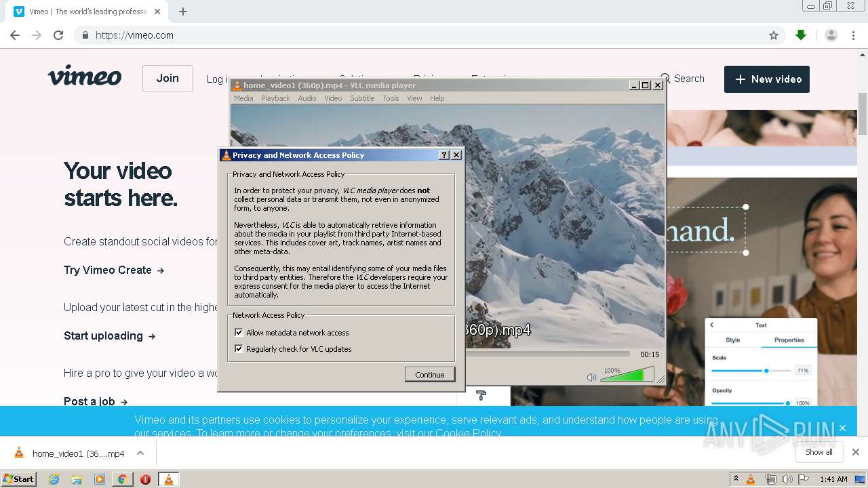Screen dimensions: 868x488
Task: Show hidden system tray icons
Action: 736,479
